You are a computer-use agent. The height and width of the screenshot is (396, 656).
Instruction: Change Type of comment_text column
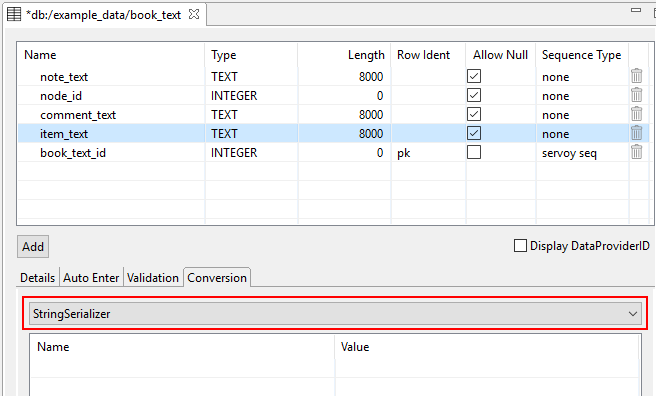(224, 115)
